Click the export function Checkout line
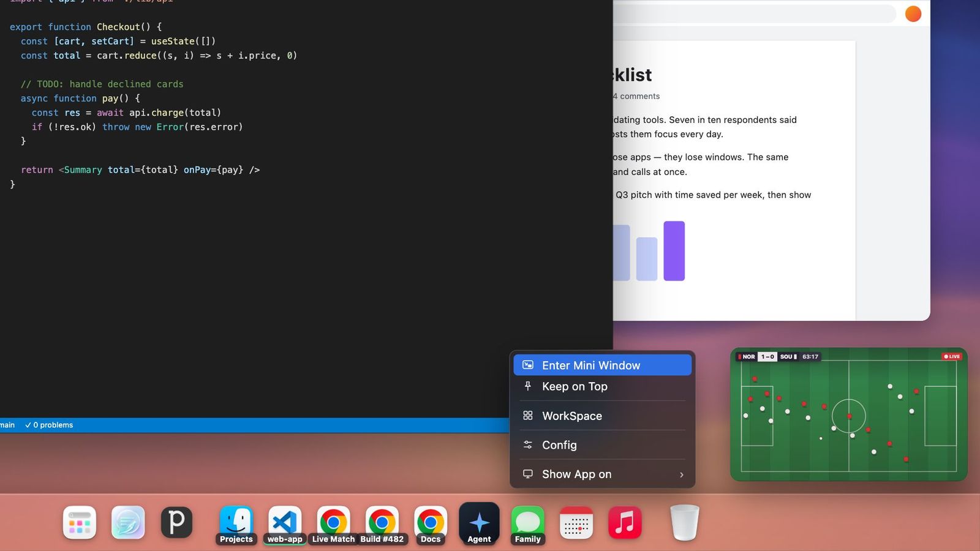 tap(86, 27)
